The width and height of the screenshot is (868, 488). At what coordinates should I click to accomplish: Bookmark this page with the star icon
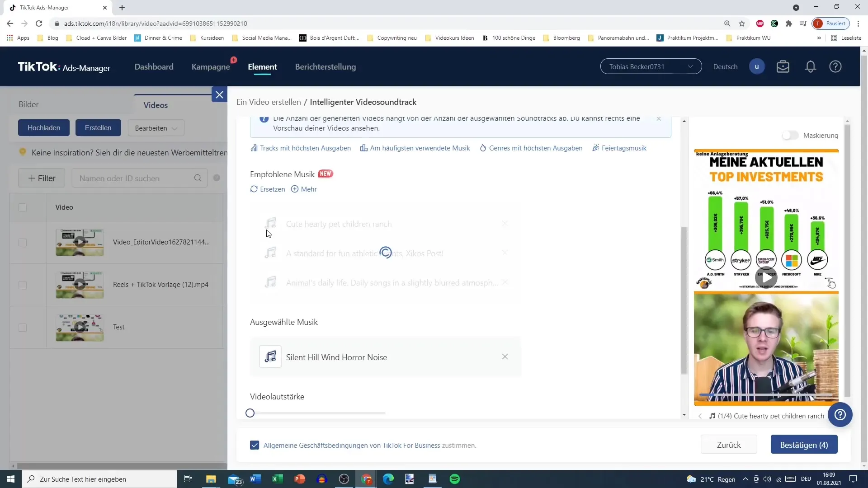coord(742,23)
